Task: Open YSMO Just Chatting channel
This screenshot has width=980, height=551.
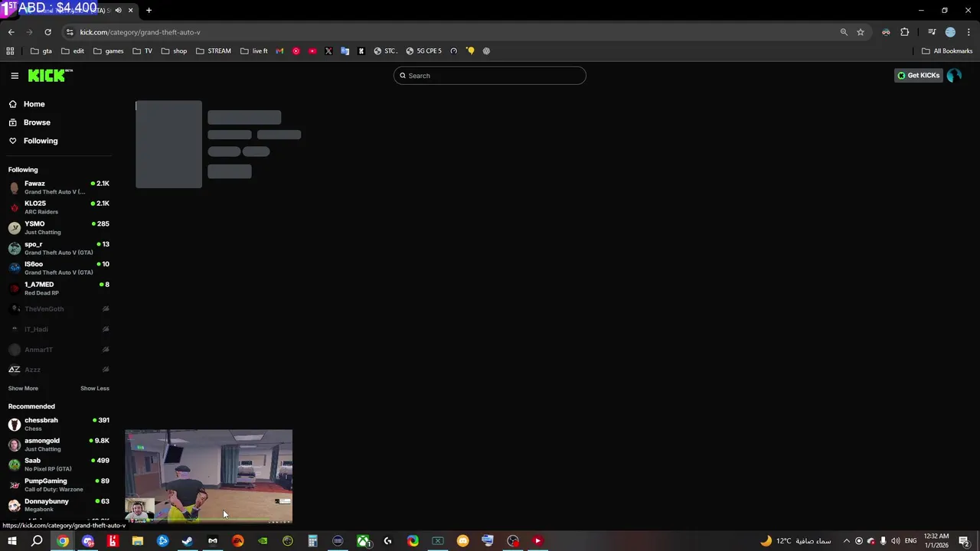Action: 59,228
